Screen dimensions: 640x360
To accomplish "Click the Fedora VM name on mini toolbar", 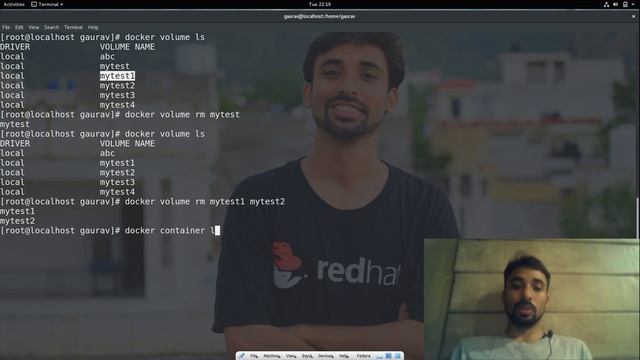I will click(363, 356).
